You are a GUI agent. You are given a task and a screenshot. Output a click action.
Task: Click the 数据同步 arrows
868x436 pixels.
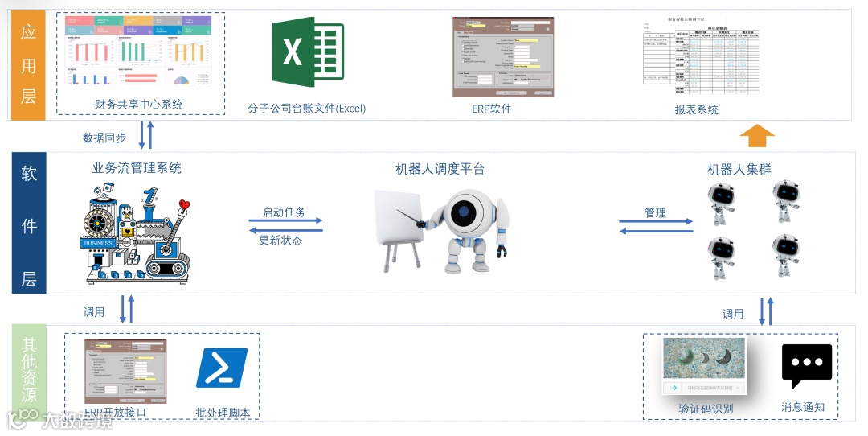click(145, 134)
